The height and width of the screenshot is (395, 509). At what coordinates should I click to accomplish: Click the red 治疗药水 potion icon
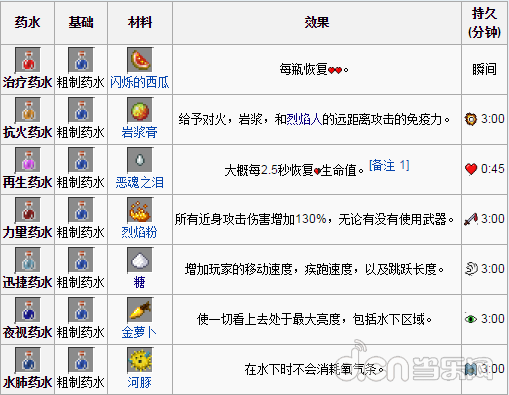[x=28, y=60]
